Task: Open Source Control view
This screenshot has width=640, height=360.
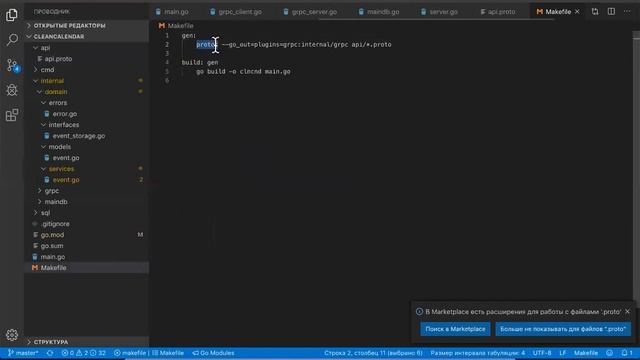Action: [12, 65]
